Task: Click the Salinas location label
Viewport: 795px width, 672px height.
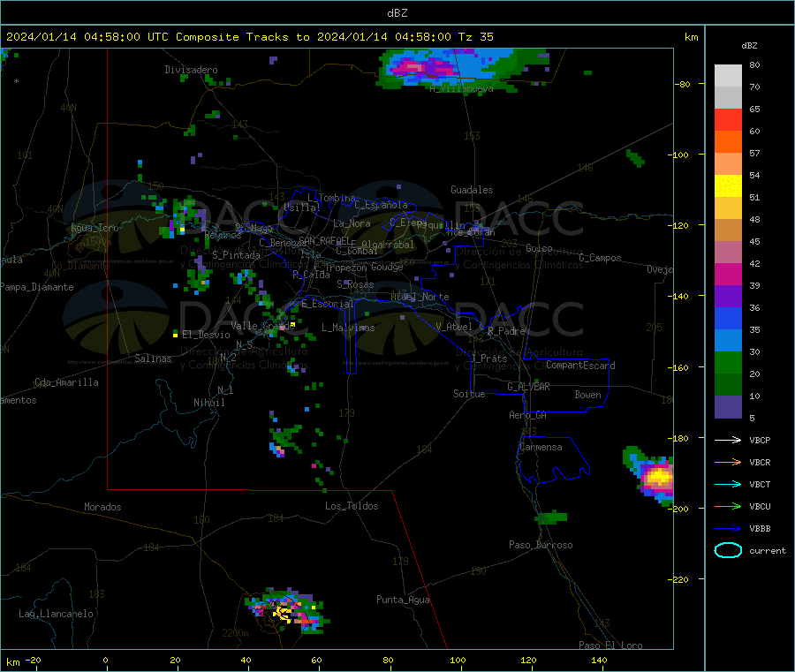Action: point(153,359)
